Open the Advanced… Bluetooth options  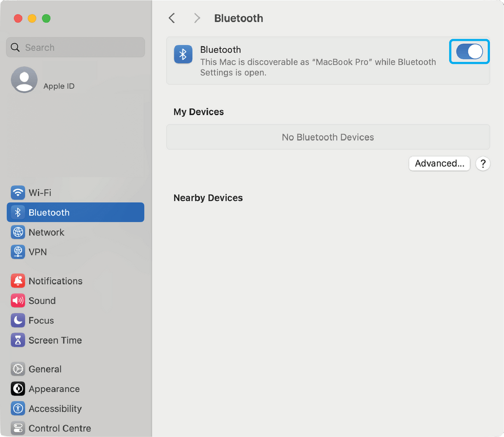pos(439,163)
